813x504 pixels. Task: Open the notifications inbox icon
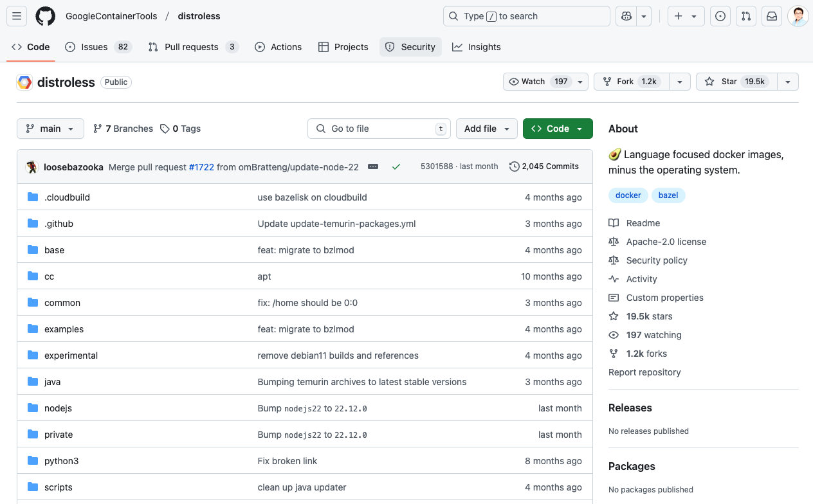click(x=772, y=16)
